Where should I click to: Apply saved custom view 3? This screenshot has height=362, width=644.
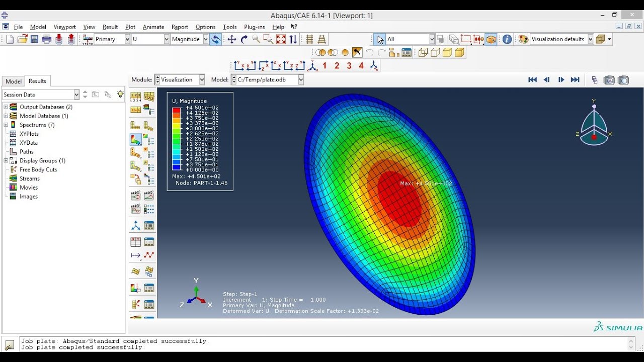pos(349,65)
